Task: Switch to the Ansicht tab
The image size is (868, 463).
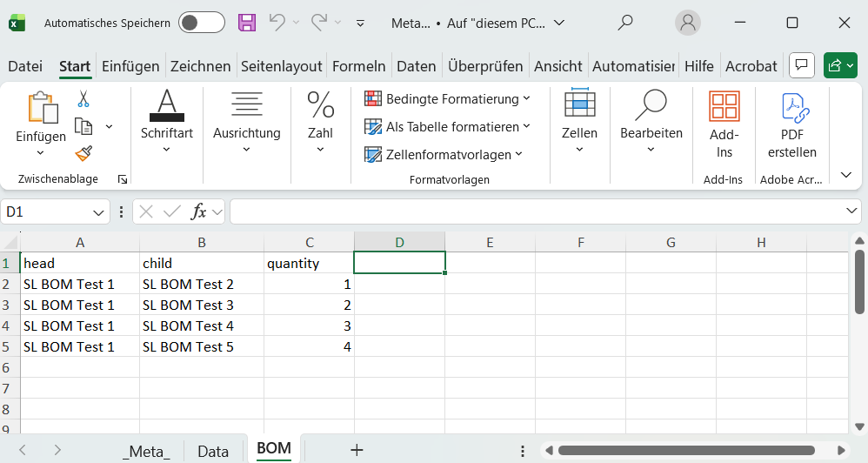Action: click(x=558, y=66)
